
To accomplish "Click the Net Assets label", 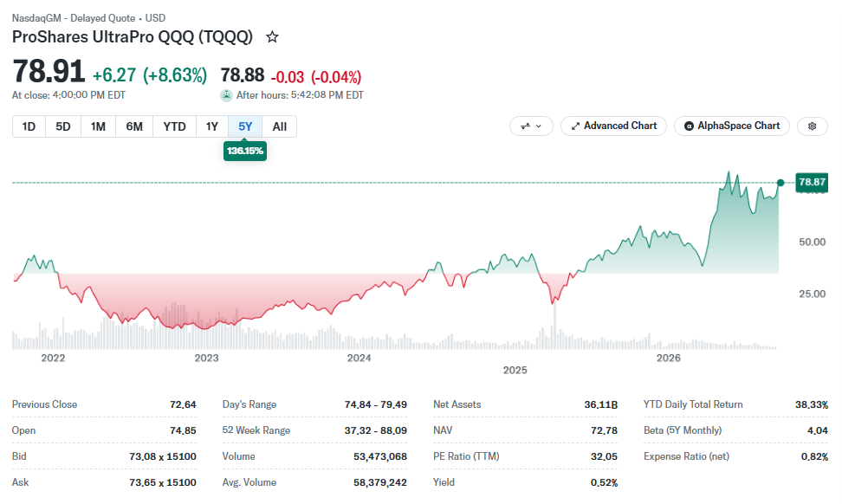I will [457, 404].
